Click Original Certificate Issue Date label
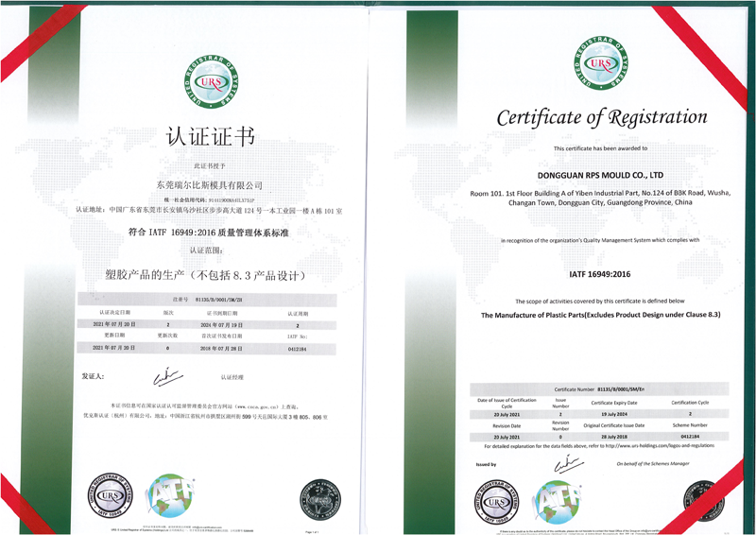Viewport: 756px width, 535px height. 613,425
